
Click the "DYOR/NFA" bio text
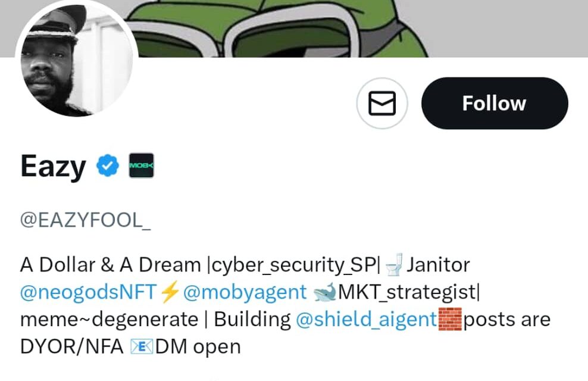[x=71, y=347]
